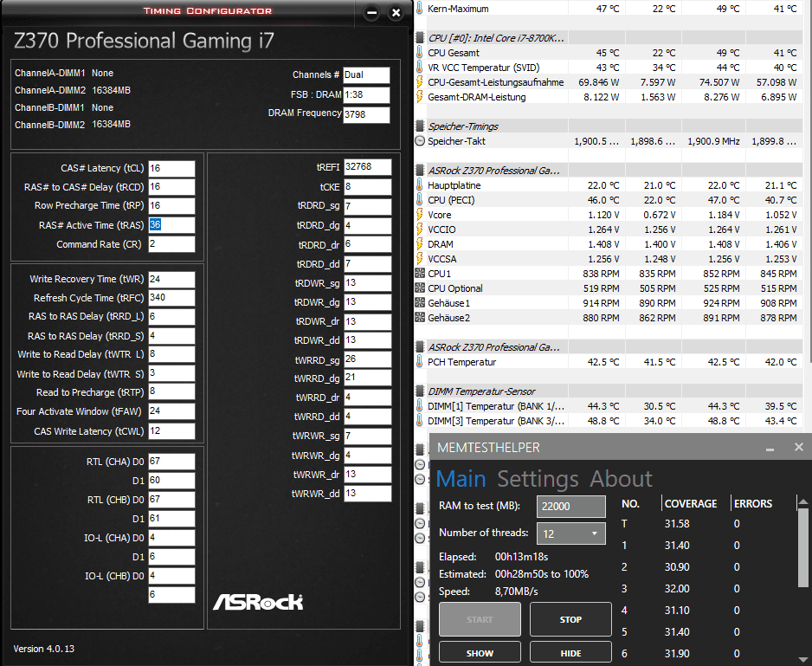Open the Settings tab in MemTestHelper
This screenshot has height=666, width=812.
pos(538,478)
